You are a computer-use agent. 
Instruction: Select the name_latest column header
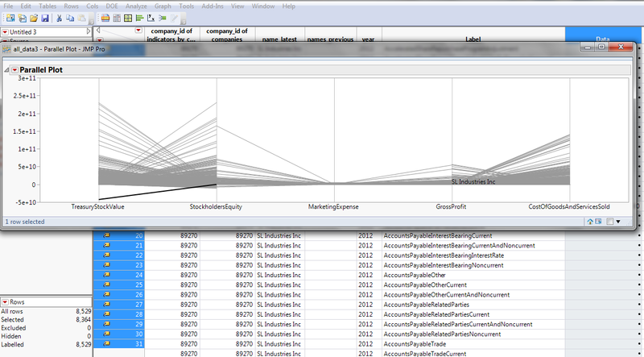(x=279, y=35)
